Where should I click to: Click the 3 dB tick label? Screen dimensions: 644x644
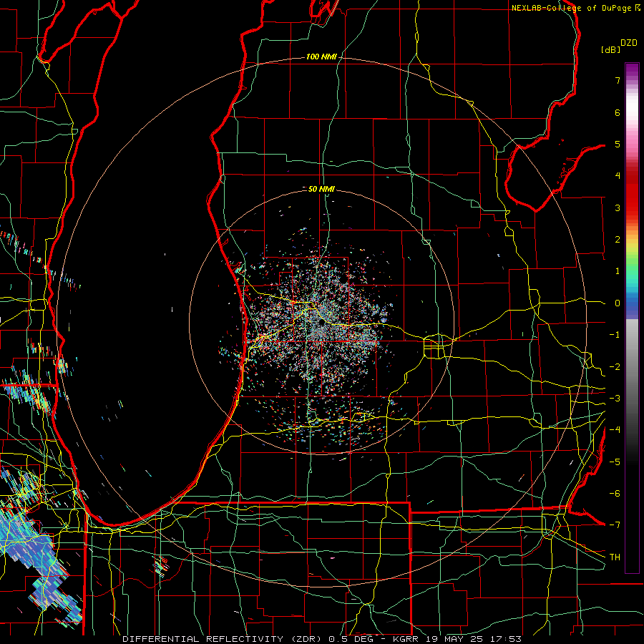point(618,208)
